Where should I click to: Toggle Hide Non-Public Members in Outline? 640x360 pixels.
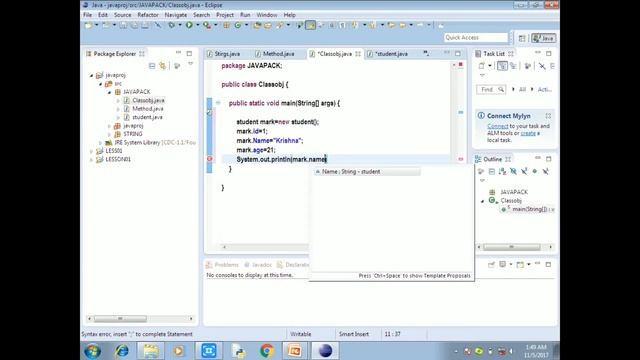(534, 171)
